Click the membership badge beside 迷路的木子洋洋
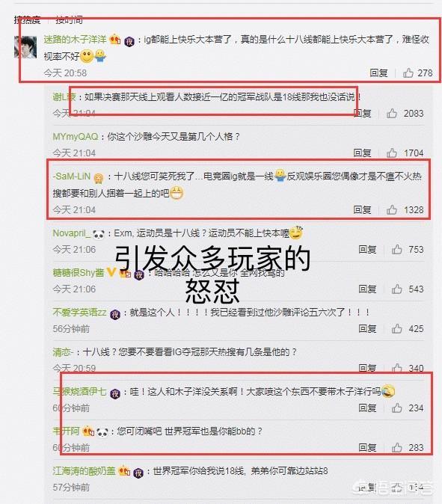The image size is (442, 504). tap(114, 40)
